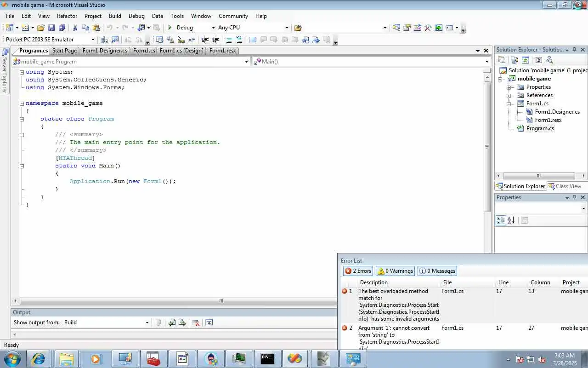Toggle the 0 Messages filter button
Viewport: 588px width, 368px height.
[x=437, y=271]
